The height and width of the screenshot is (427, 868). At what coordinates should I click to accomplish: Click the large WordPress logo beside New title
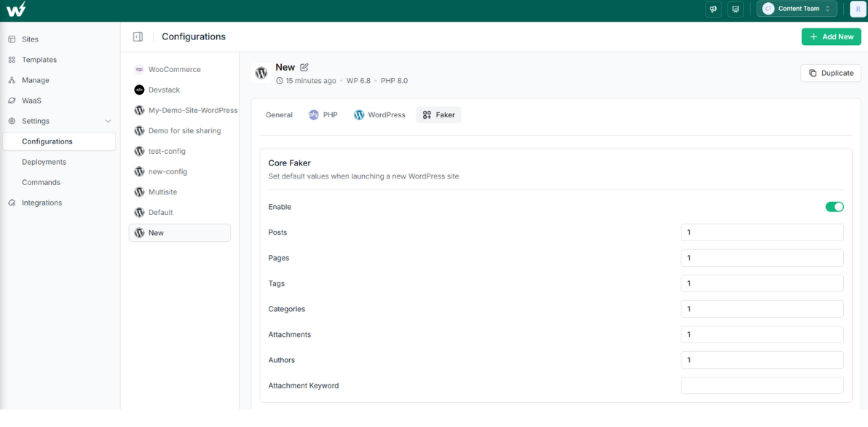click(x=261, y=73)
